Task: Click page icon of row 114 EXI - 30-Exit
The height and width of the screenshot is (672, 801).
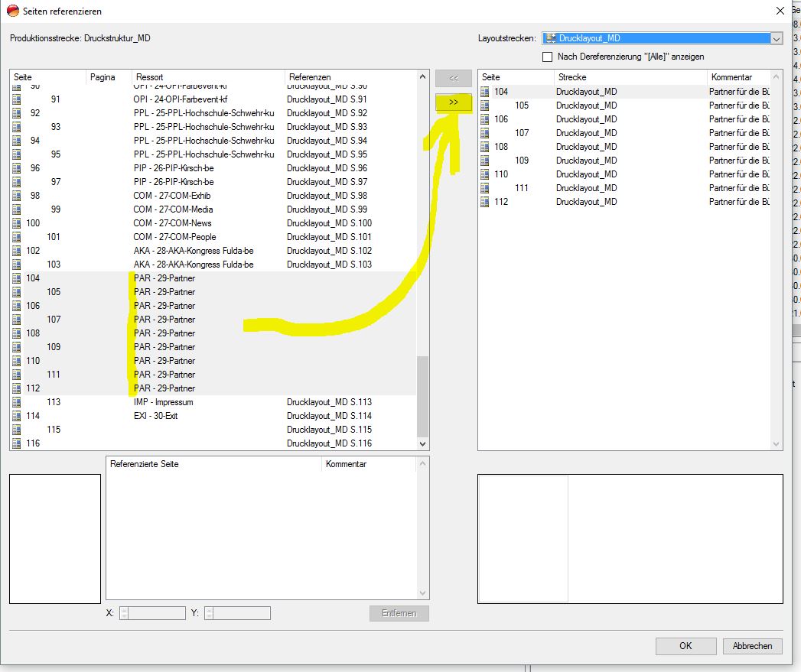Action: (17, 416)
